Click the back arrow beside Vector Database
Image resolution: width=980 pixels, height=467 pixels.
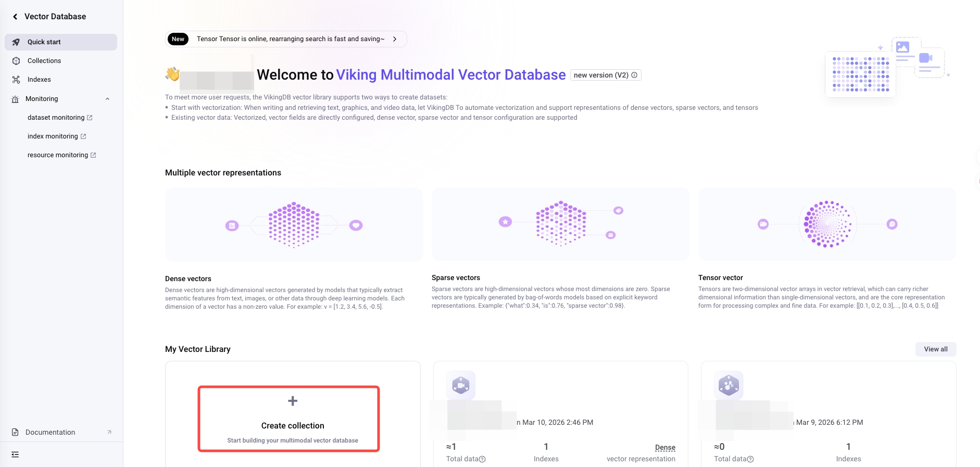[x=15, y=17]
